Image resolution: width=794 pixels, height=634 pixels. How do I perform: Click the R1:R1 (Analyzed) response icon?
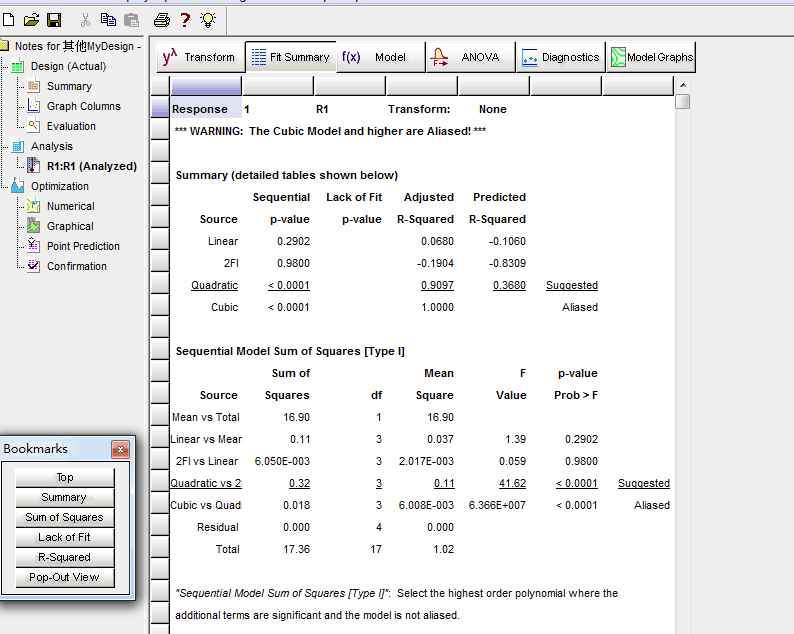point(33,166)
